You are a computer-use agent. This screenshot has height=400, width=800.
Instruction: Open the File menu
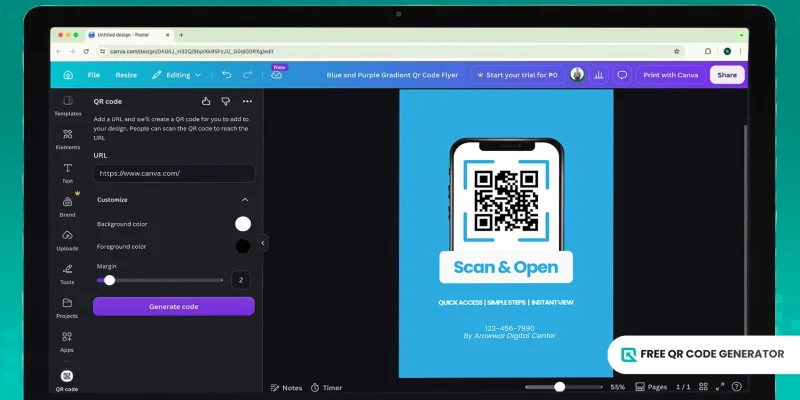pyautogui.click(x=94, y=75)
